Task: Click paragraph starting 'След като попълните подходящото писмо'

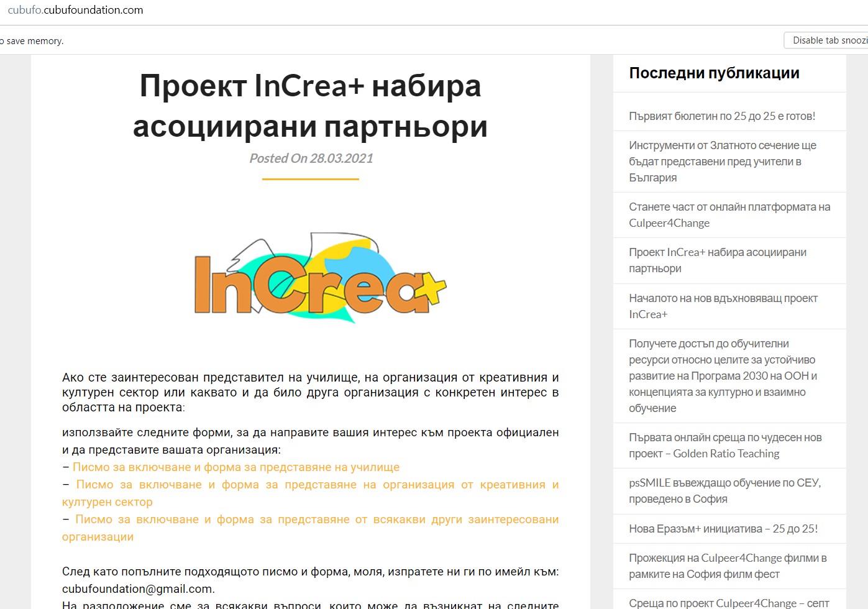Action: [311, 580]
